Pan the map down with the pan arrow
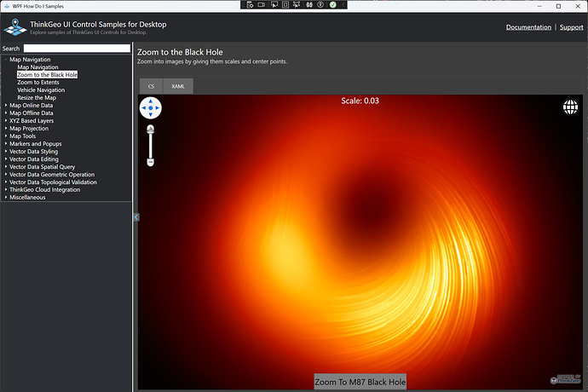 coord(150,114)
